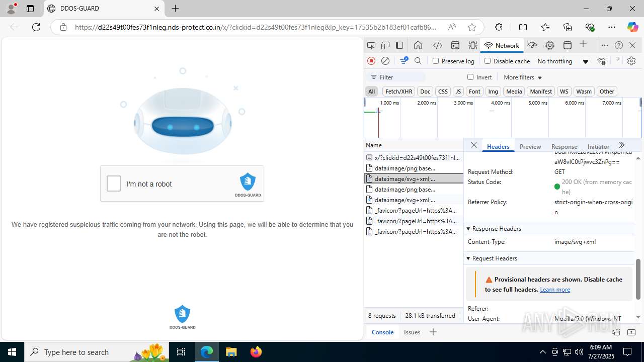The image size is (644, 362).
Task: Switch to the Response tab
Action: pyautogui.click(x=564, y=146)
